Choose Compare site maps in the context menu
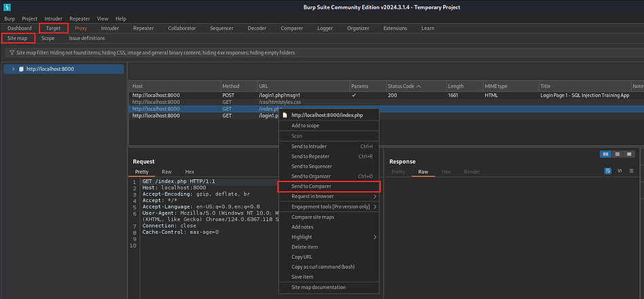644x299 pixels. click(x=328, y=217)
